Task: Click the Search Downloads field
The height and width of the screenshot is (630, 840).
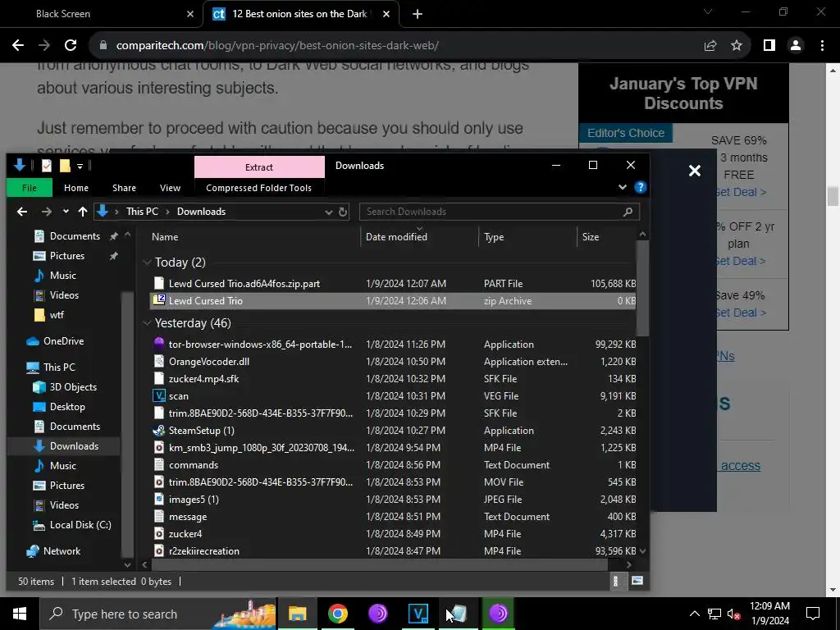Action: tap(500, 212)
